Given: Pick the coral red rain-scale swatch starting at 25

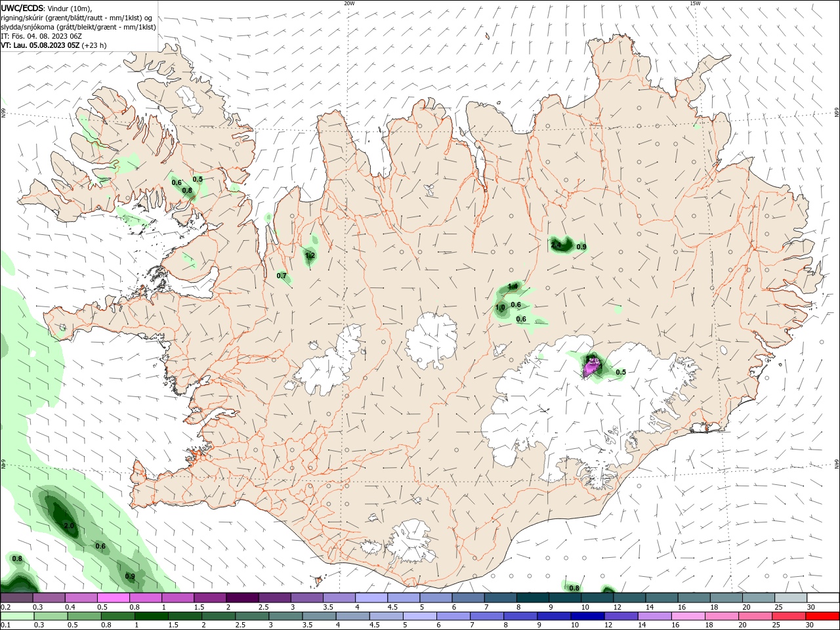Looking at the screenshot, I should coord(789,616).
